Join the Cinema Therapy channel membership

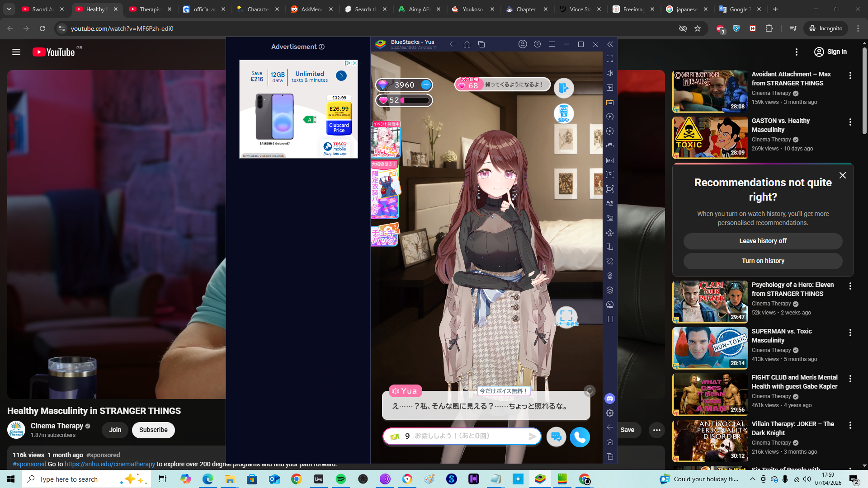tap(115, 430)
